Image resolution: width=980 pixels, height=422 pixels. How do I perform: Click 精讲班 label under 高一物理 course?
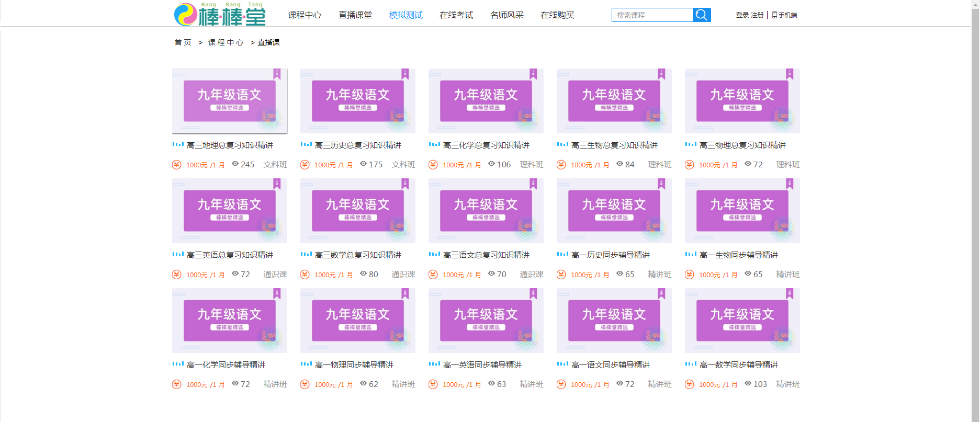pos(403,384)
